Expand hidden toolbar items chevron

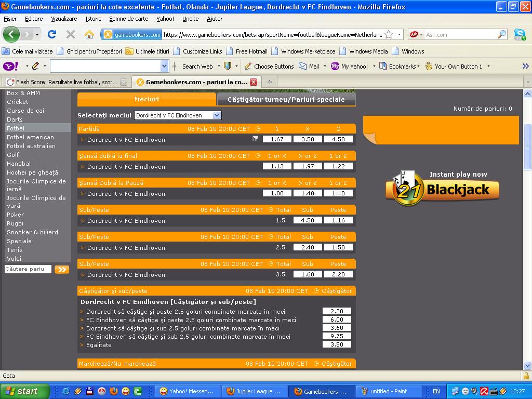pyautogui.click(x=525, y=66)
